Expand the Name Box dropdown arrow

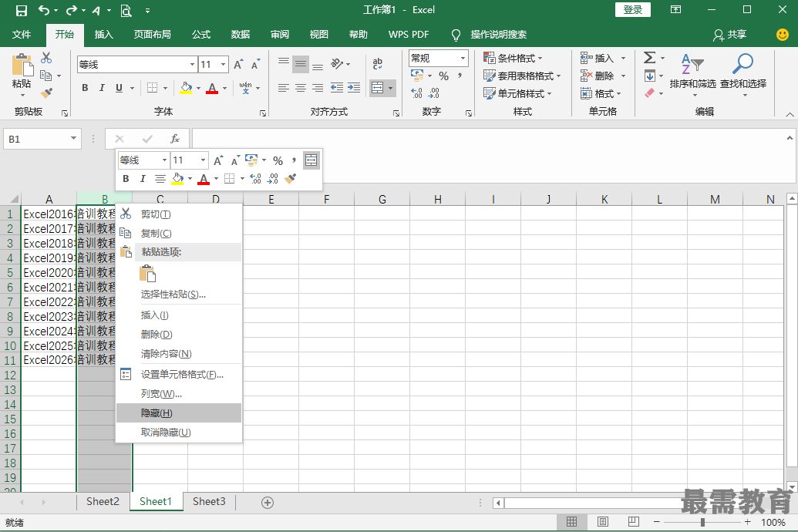tap(73, 139)
